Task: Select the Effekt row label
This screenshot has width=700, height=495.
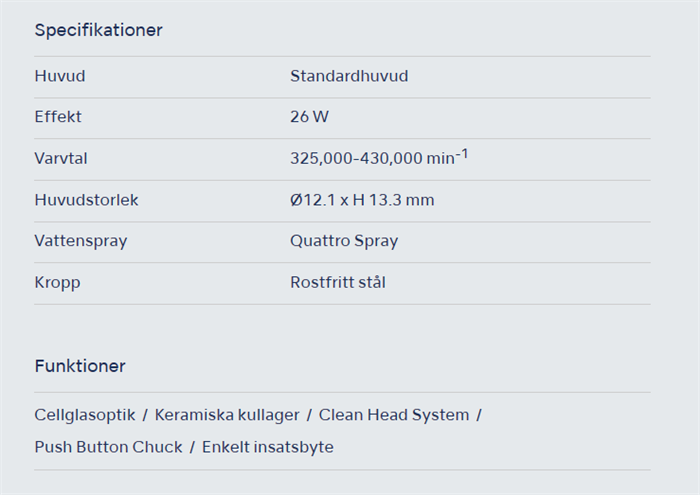Action: pyautogui.click(x=58, y=117)
